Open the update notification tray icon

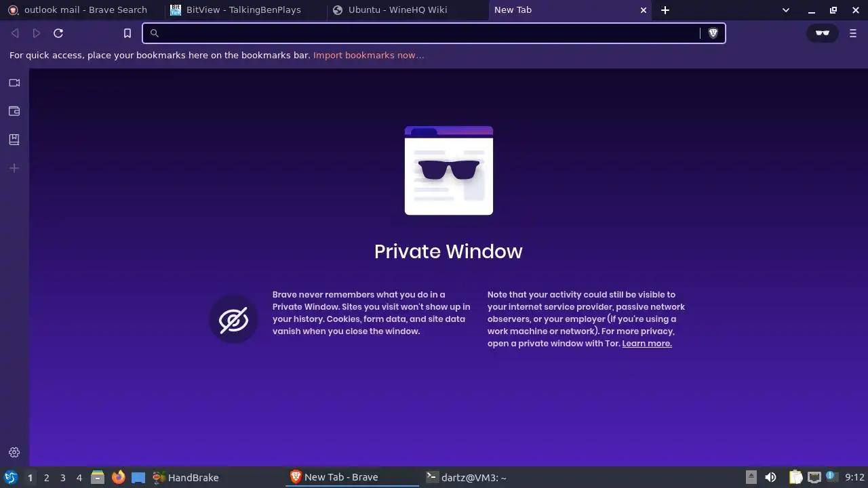[830, 476]
